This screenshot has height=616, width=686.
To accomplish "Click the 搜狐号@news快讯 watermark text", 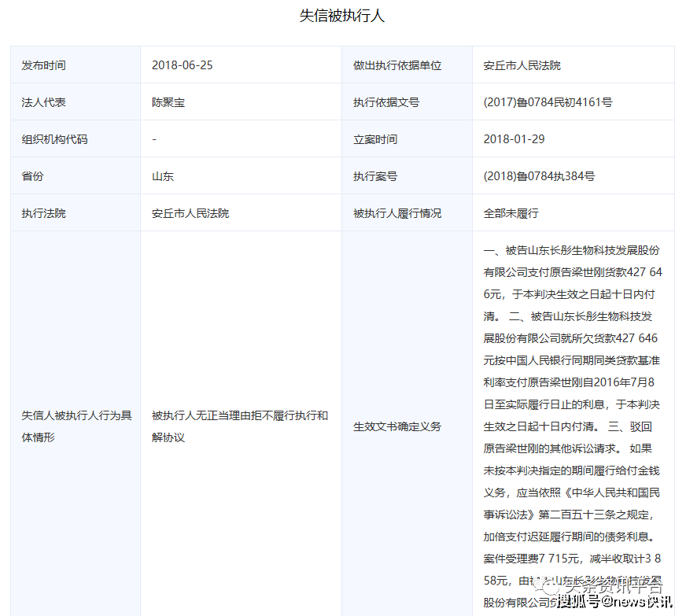I will coord(615,602).
